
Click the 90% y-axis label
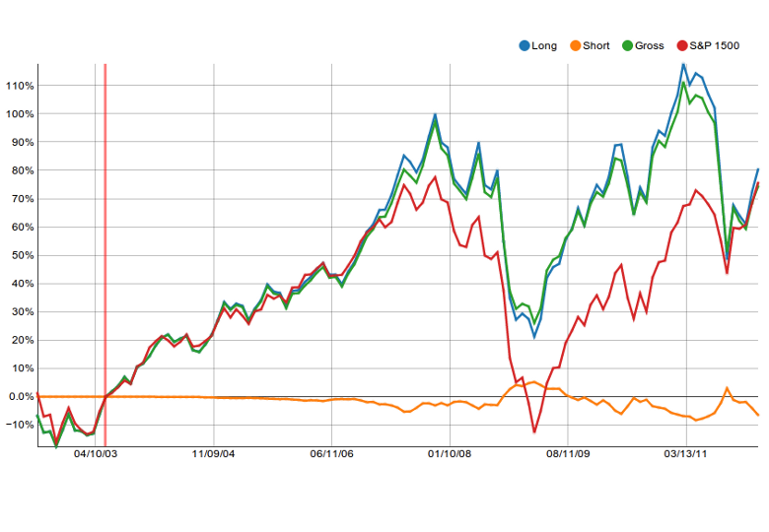[23, 142]
